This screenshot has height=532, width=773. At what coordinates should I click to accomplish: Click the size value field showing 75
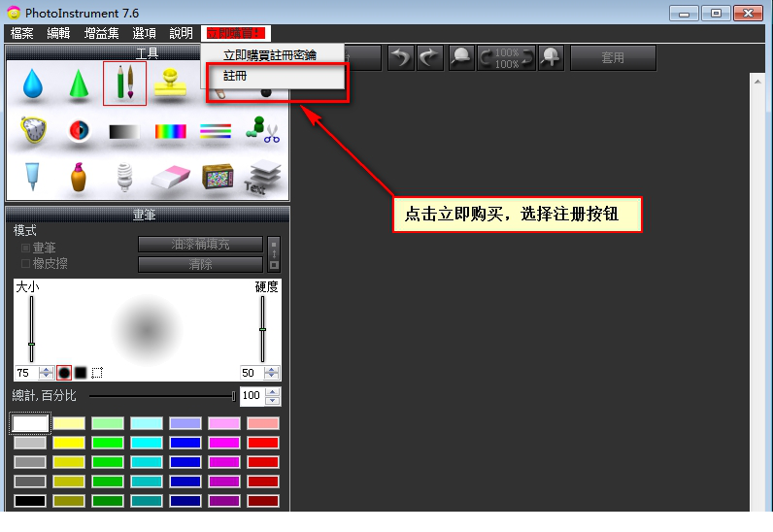tap(26, 373)
